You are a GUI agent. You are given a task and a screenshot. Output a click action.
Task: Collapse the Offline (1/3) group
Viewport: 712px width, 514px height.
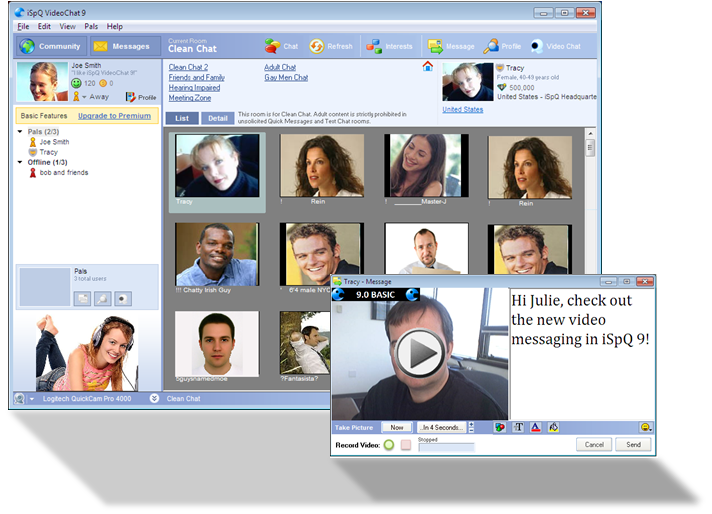click(x=20, y=162)
